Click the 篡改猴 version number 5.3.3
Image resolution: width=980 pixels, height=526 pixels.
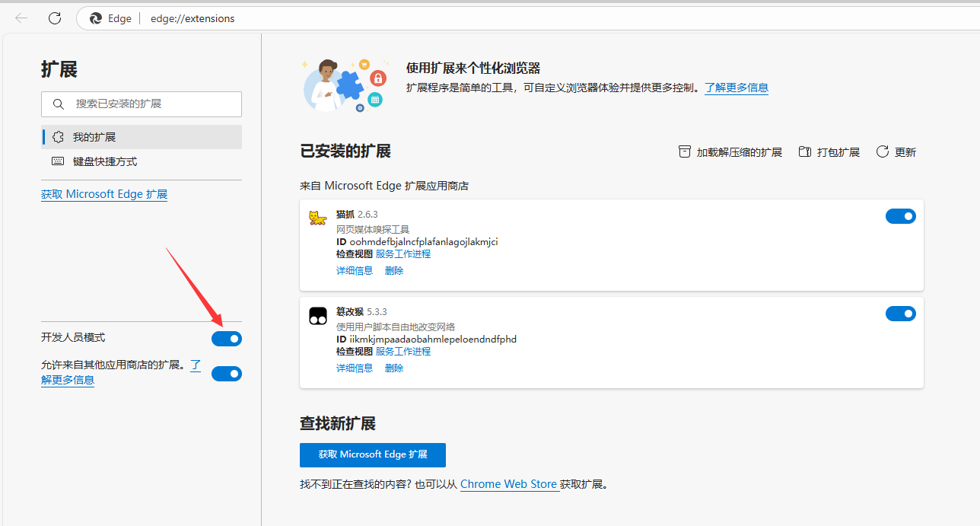[x=377, y=311]
